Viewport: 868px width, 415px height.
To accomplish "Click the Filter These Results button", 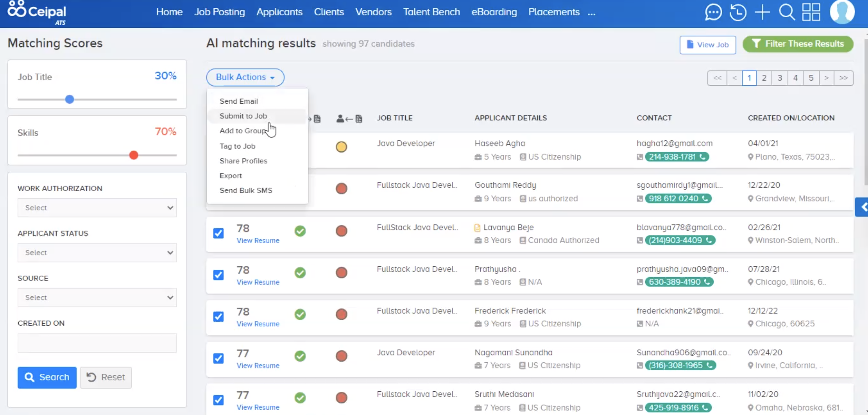I will click(798, 44).
